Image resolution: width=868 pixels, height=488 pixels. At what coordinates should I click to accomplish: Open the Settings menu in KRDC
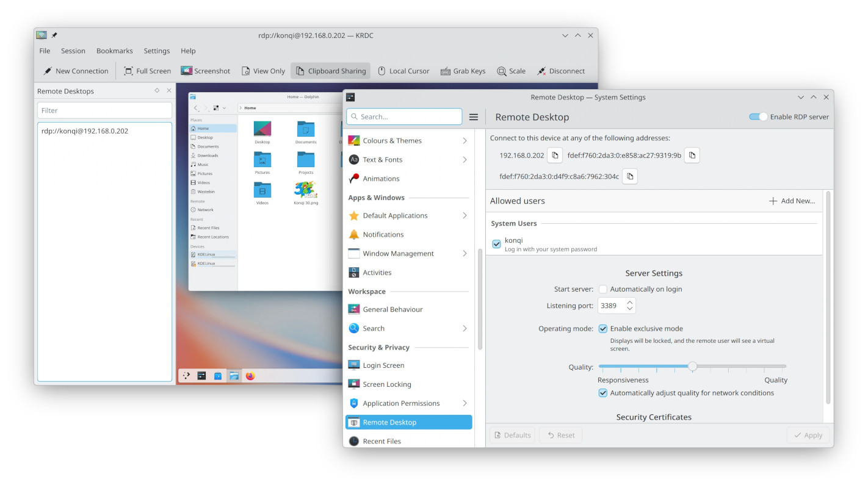157,51
